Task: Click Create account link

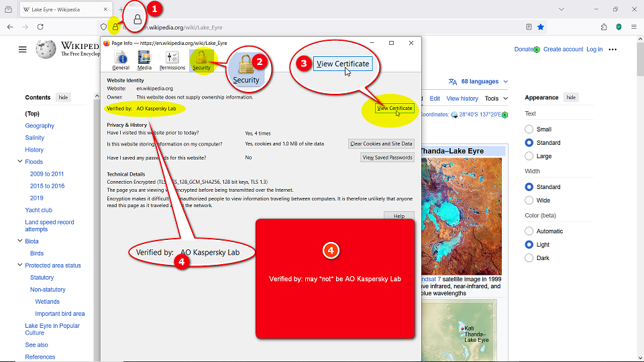Action: coord(563,49)
